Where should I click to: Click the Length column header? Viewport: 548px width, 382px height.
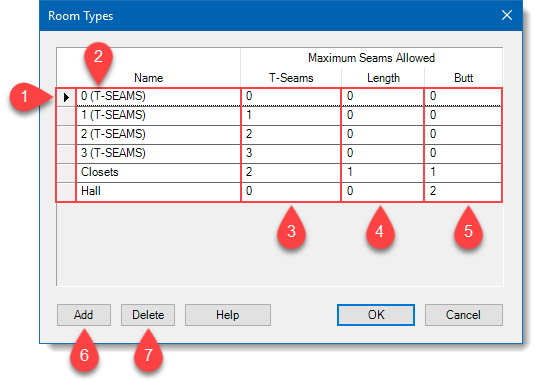click(x=383, y=78)
